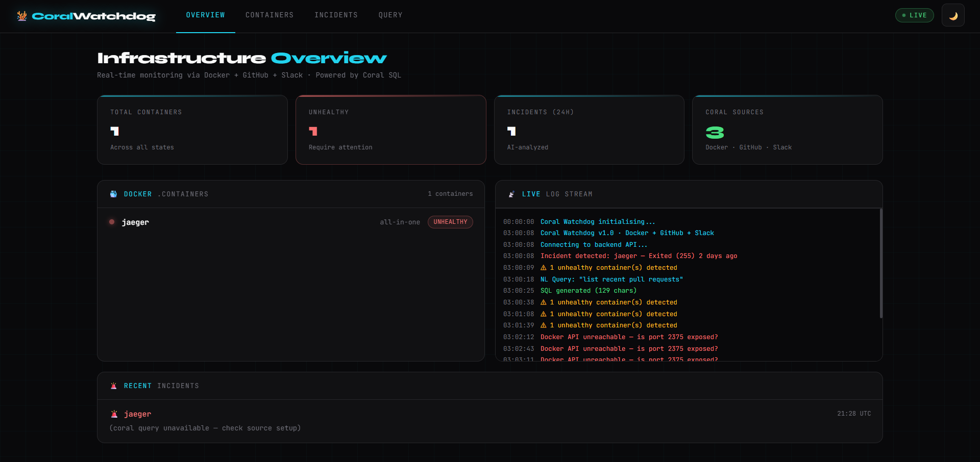Click the Live Log Stream satellite icon
This screenshot has width=980, height=462.
(511, 194)
